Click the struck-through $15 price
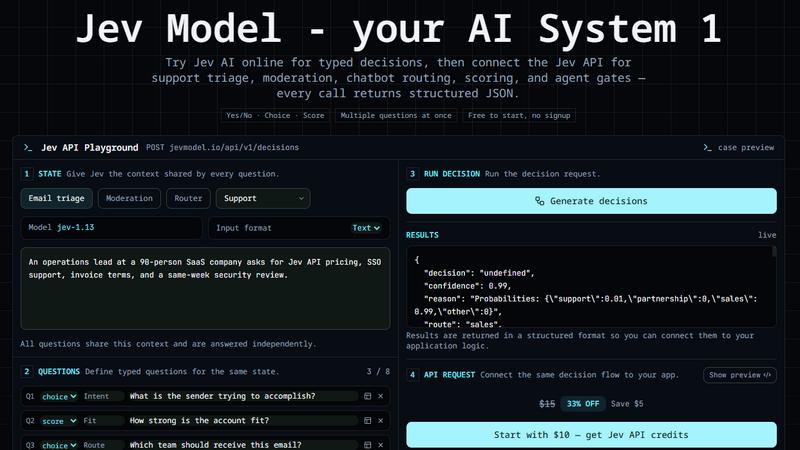 pos(547,404)
